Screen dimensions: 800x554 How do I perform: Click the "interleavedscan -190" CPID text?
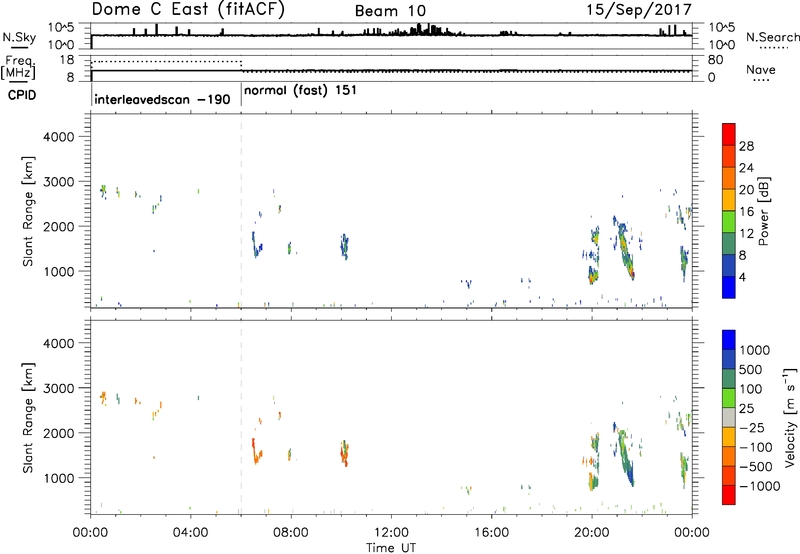(x=162, y=99)
